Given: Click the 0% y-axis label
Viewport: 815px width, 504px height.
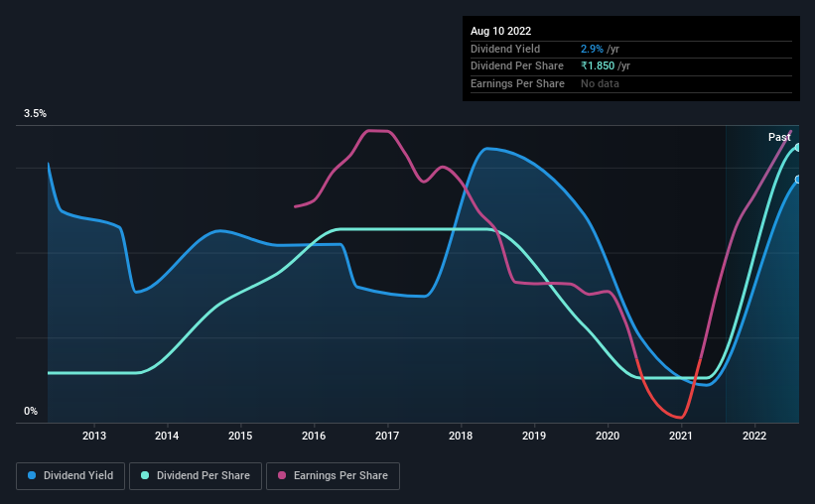Looking at the screenshot, I should (31, 412).
